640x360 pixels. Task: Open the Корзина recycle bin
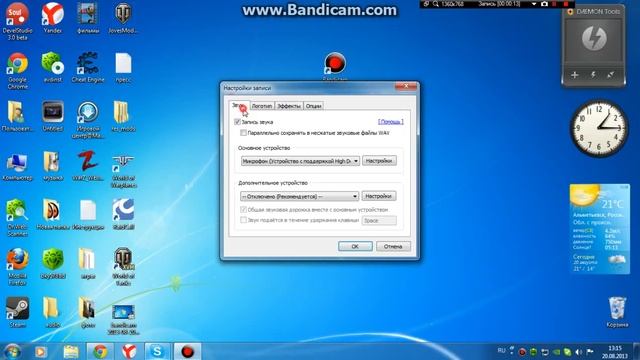click(x=617, y=312)
